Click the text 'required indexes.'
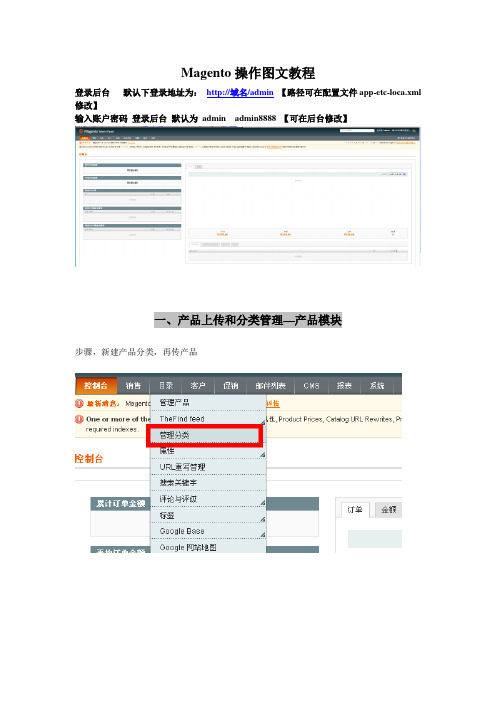496x702 pixels. tap(112, 429)
